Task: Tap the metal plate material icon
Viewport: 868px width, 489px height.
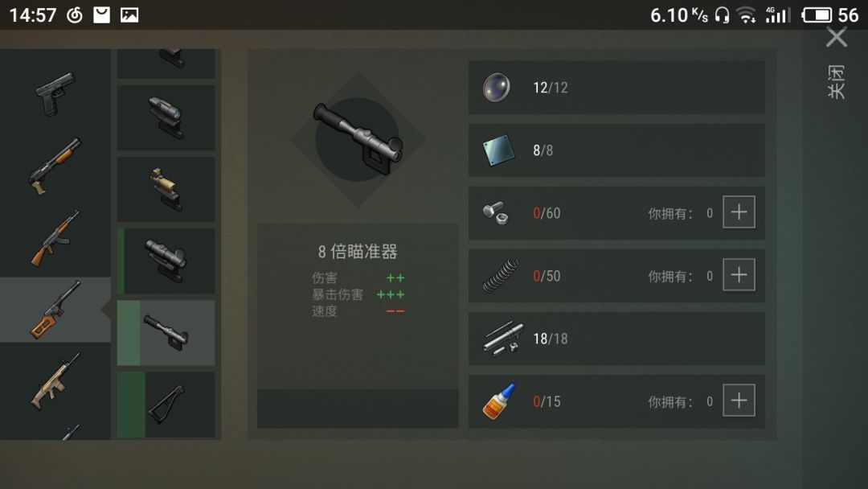Action: (x=498, y=150)
